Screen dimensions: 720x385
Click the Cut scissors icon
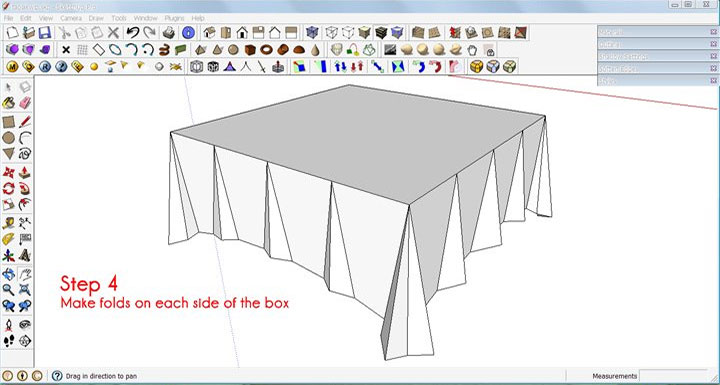pos(65,33)
